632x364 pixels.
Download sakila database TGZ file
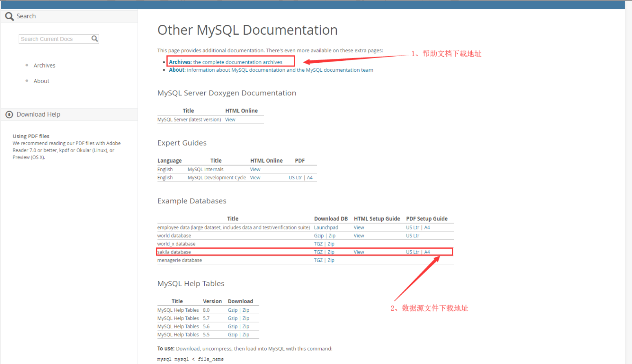point(318,252)
